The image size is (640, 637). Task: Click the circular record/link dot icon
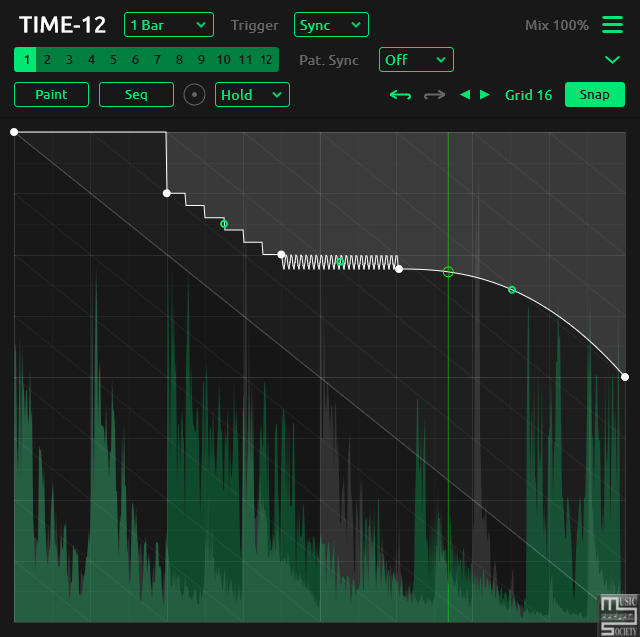pyautogui.click(x=194, y=95)
